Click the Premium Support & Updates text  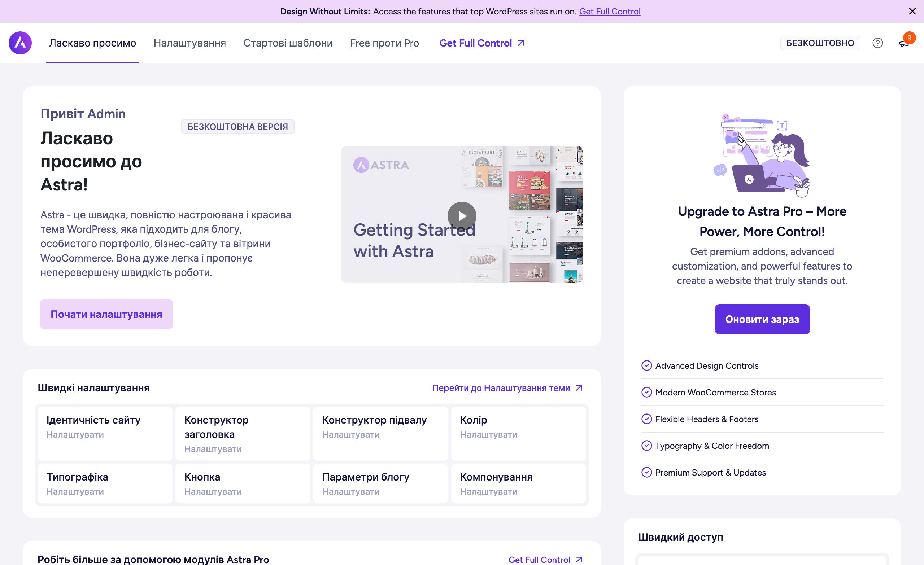[710, 472]
